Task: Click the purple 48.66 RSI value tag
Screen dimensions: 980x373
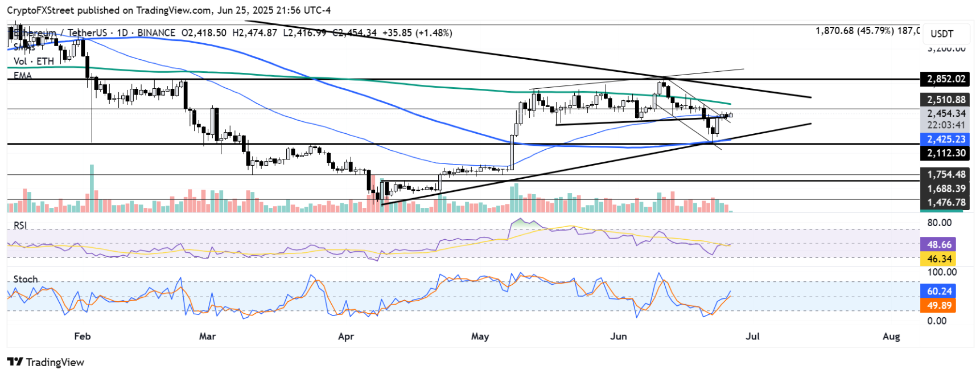Action: tap(939, 244)
